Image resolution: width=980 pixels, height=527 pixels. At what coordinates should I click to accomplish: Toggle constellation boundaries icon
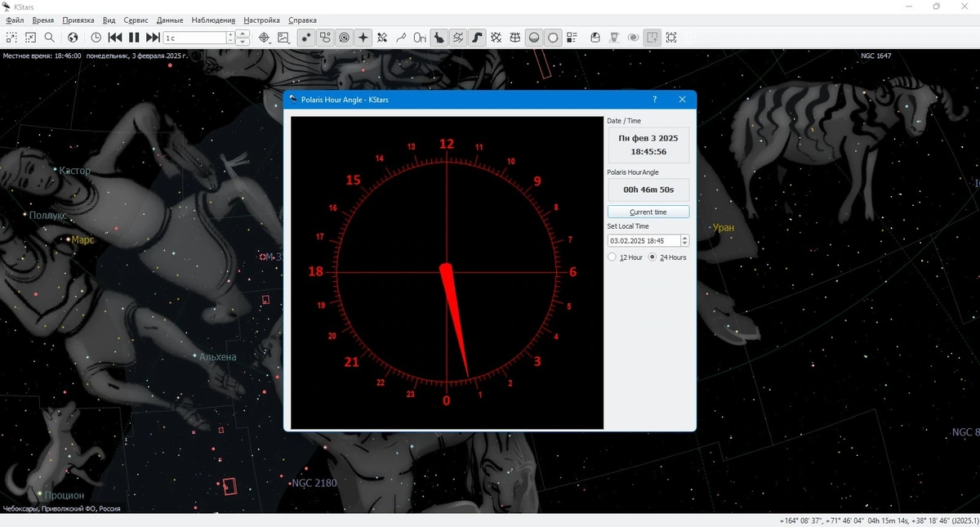pyautogui.click(x=458, y=38)
